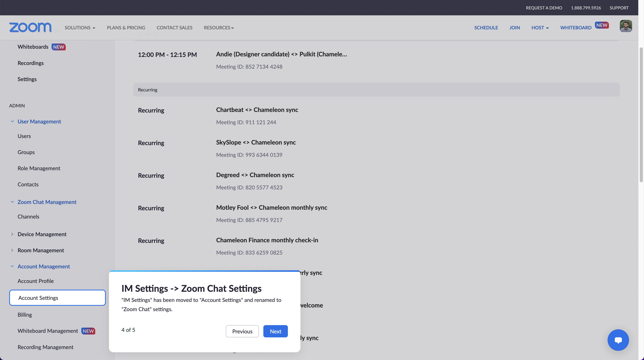Click Meeting ID: 911 121 244
Screen dimensions: 644x360
tap(246, 122)
